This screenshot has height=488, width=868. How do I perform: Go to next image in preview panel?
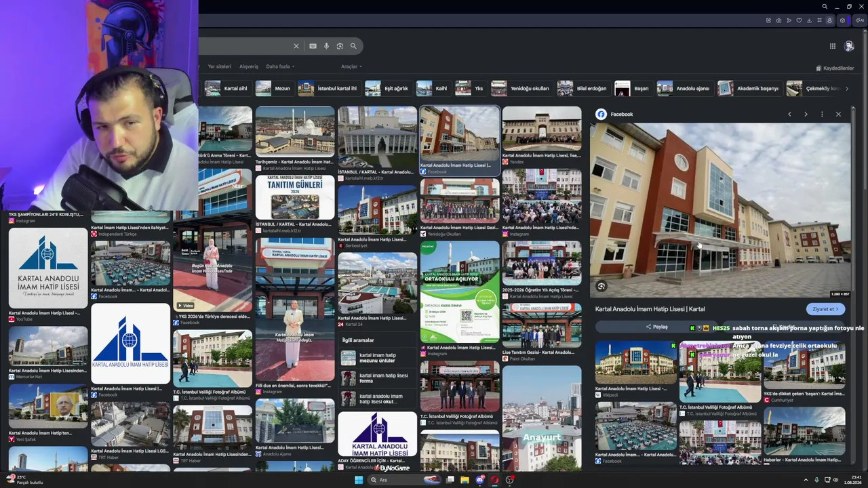tap(806, 114)
